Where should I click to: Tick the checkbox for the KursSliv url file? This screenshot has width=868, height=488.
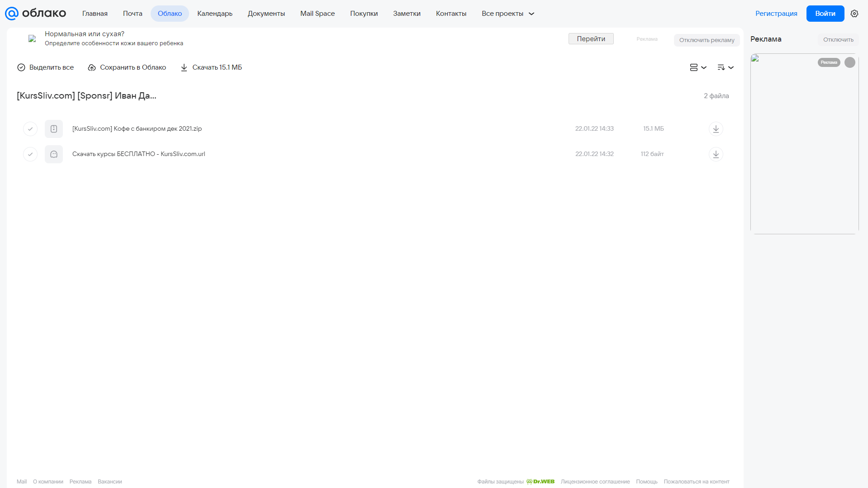pyautogui.click(x=30, y=154)
